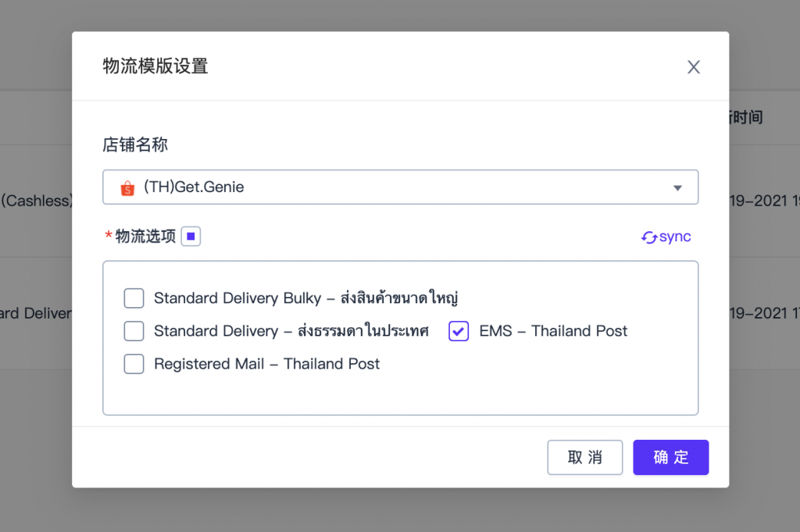Open the store name dropdown arrow
Viewport: 800px width, 532px height.
677,187
